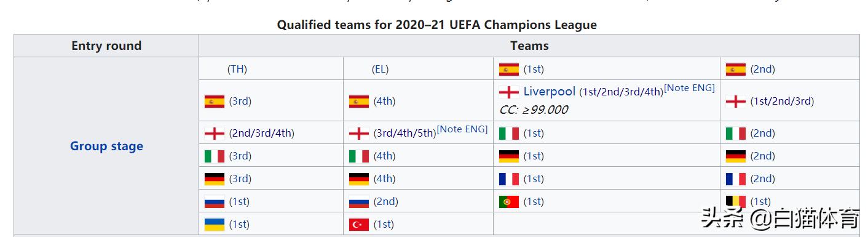
Task: Open the (EL) Europa League link
Action: [x=380, y=69]
